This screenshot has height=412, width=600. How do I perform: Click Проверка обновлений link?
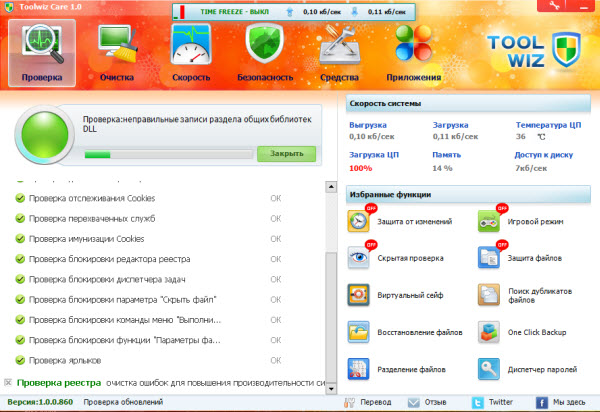pyautogui.click(x=123, y=402)
